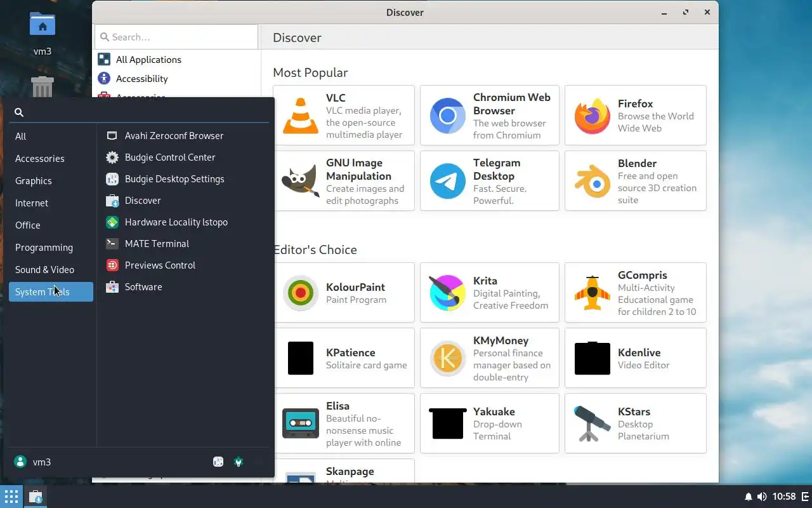
Task: Open the vm3 home folder on desktop
Action: coord(43,33)
